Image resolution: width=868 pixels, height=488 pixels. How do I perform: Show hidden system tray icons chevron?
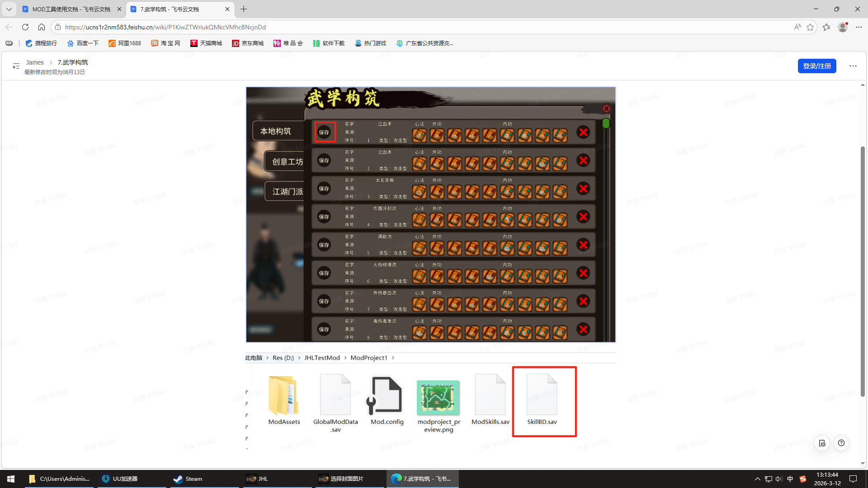point(757,479)
